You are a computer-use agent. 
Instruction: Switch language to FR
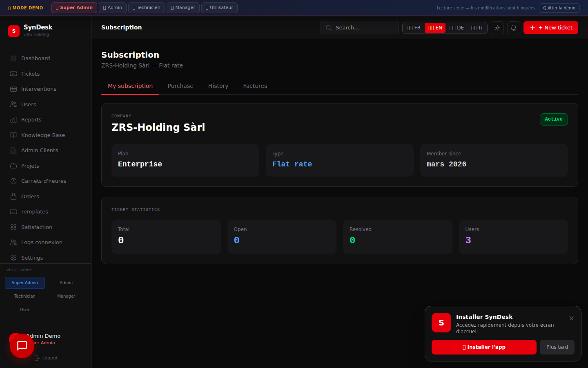(414, 28)
